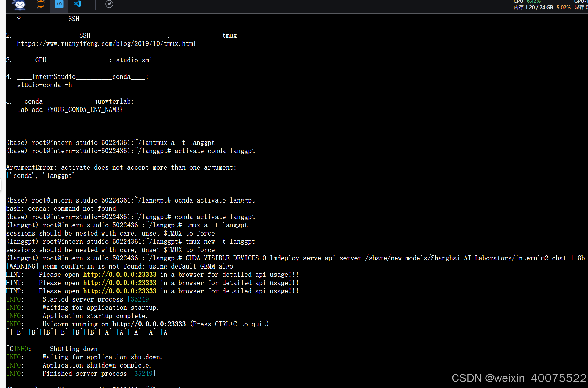
Task: Click the lab add {YOUR_CONDA_ENV_NAME} text
Action: click(70, 110)
